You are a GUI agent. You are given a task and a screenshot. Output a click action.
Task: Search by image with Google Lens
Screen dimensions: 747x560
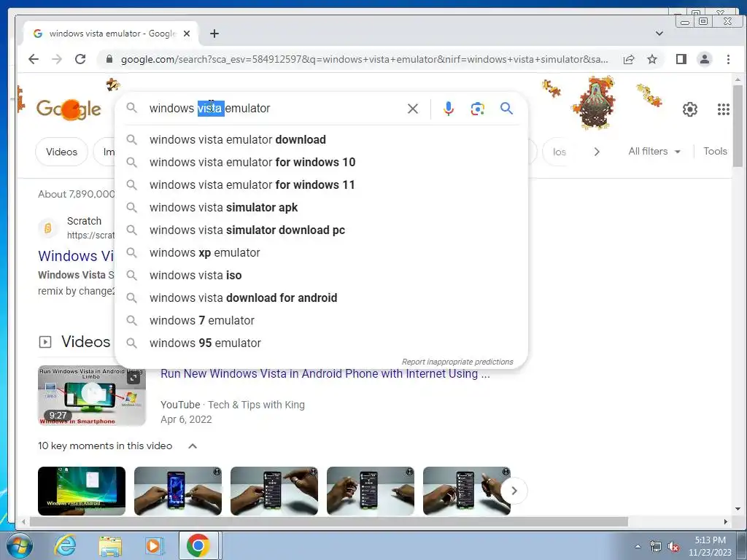coord(477,109)
